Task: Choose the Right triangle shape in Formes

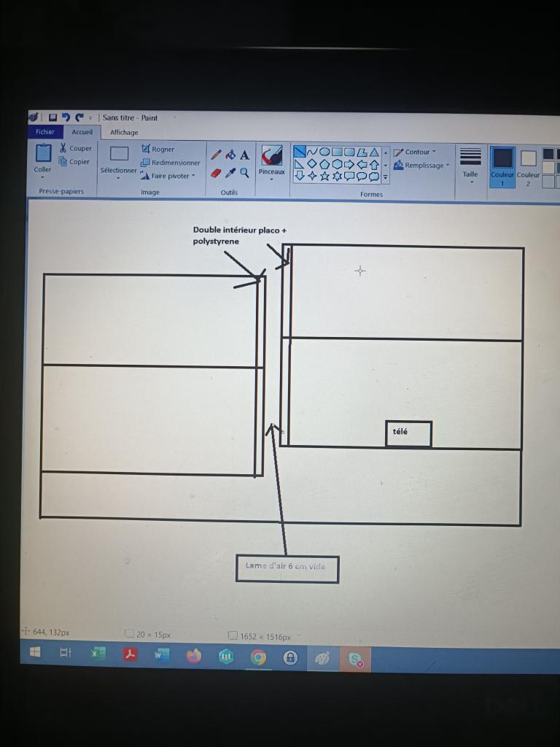Action: pos(300,164)
